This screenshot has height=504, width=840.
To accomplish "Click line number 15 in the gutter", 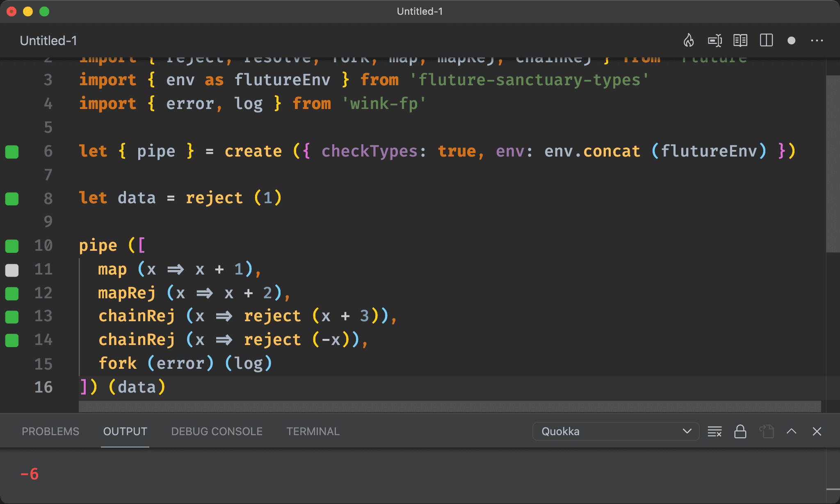I will click(x=43, y=364).
